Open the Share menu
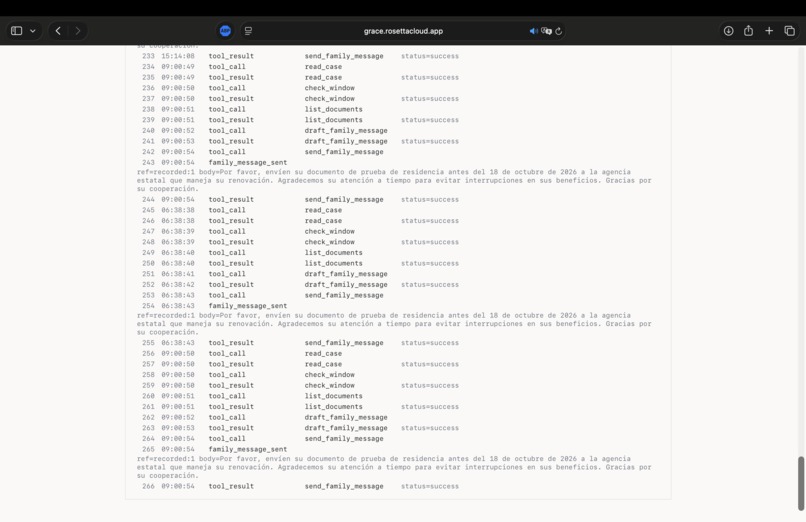The height and width of the screenshot is (522, 806). point(748,31)
